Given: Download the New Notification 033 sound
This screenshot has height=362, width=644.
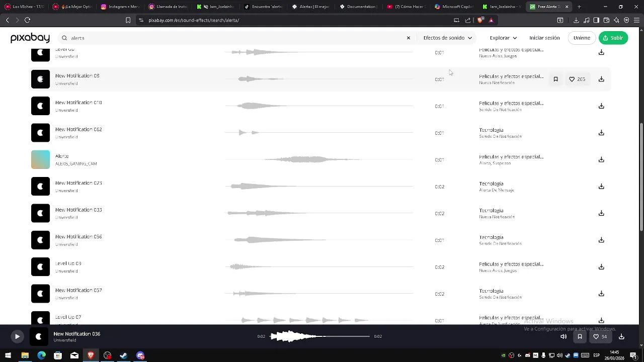Looking at the screenshot, I should pyautogui.click(x=601, y=213).
